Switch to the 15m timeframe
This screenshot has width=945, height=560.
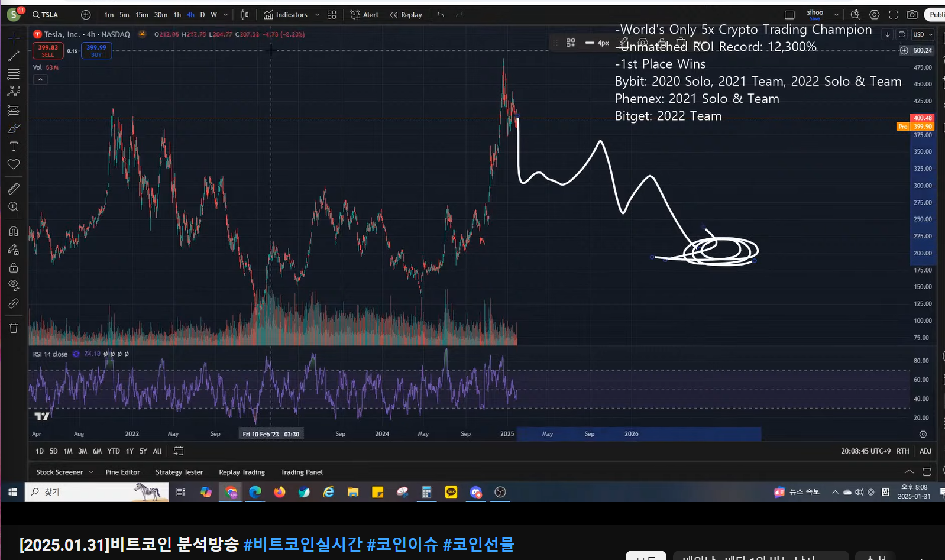142,15
